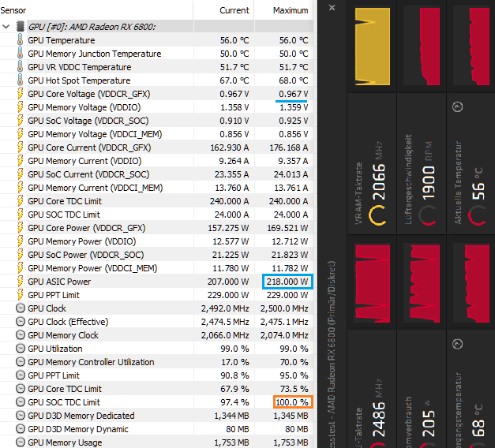Select the GPU Memory Power (VDDCI_MEM) row label
This screenshot has width=495, height=448.
pos(92,268)
